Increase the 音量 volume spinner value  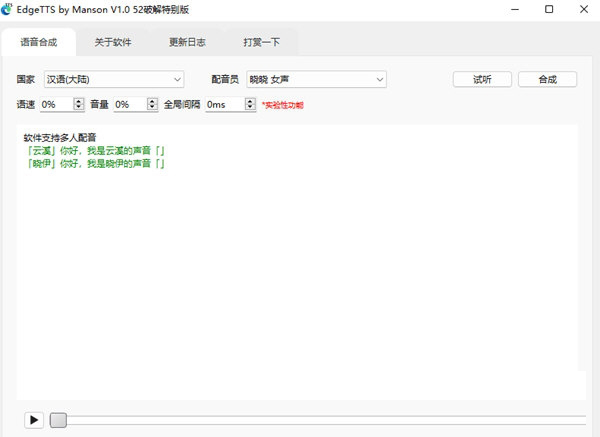(x=152, y=100)
